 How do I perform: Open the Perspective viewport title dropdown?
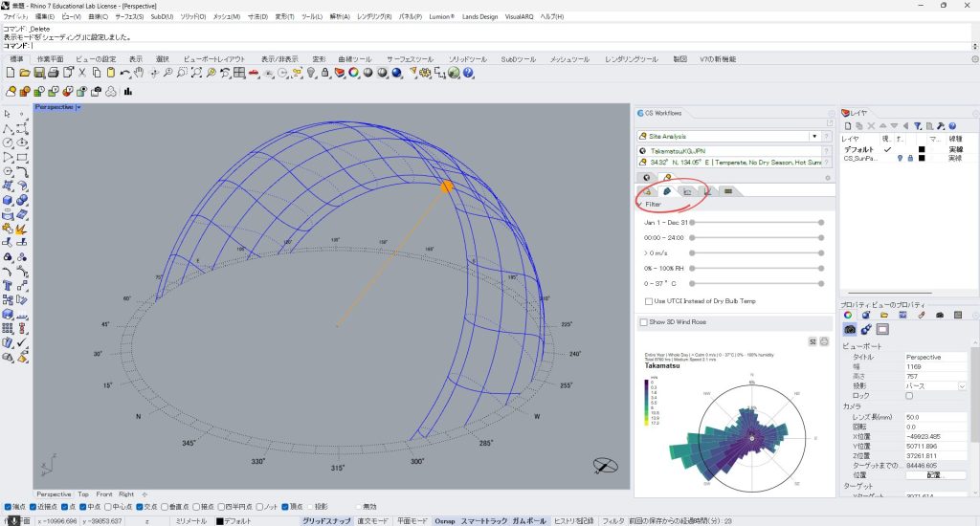pos(78,107)
